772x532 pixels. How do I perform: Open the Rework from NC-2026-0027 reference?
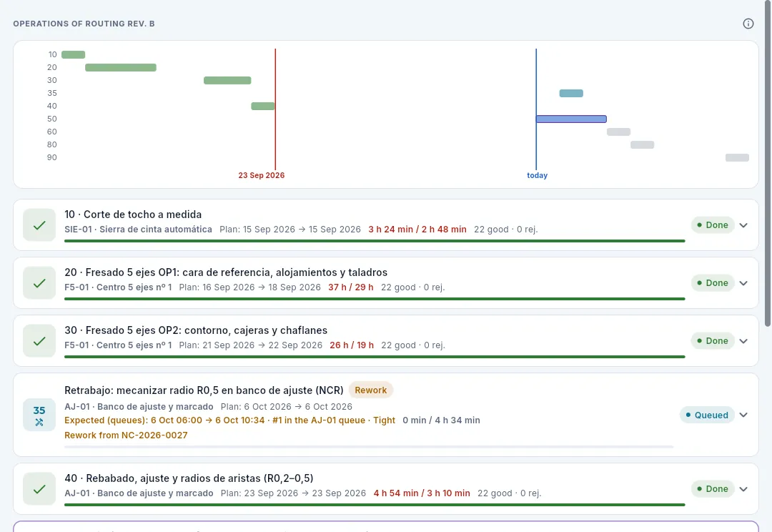(x=126, y=435)
